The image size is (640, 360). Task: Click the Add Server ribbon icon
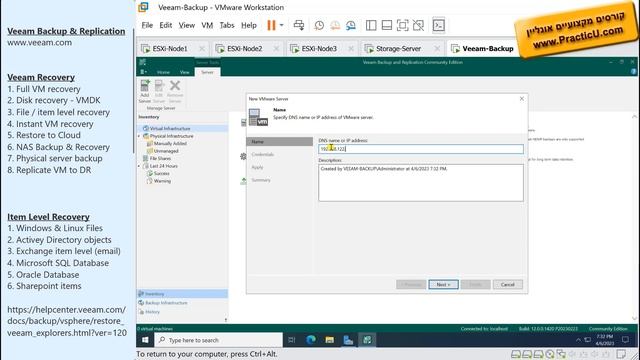[x=145, y=91]
